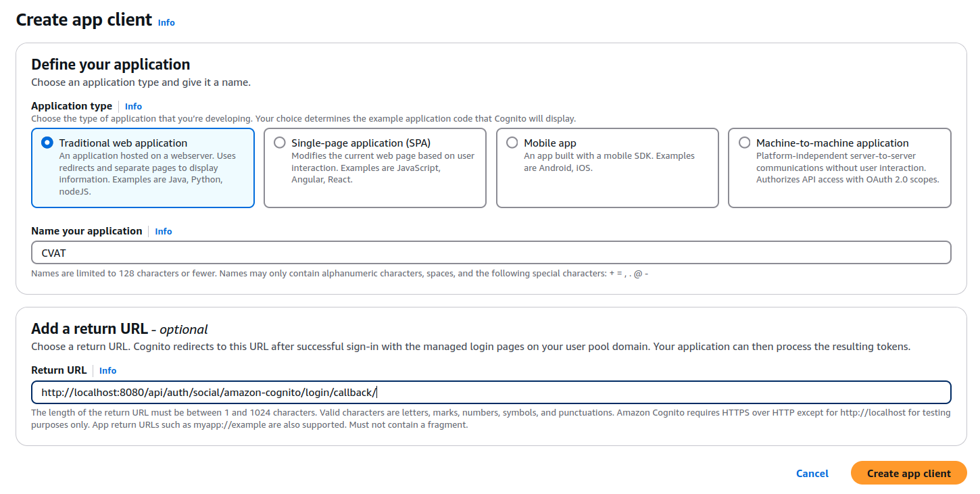Click Info link beside Name your application
The height and width of the screenshot is (494, 980).
click(x=164, y=231)
